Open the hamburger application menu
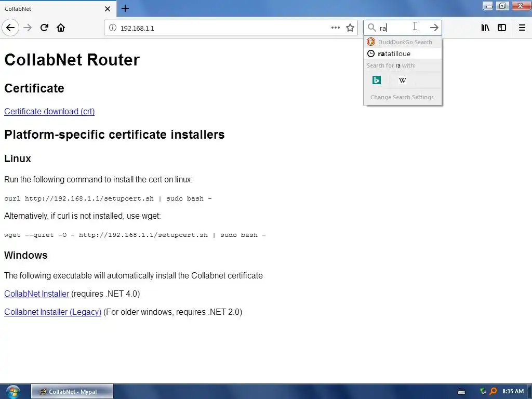The width and height of the screenshot is (532, 399). [522, 28]
